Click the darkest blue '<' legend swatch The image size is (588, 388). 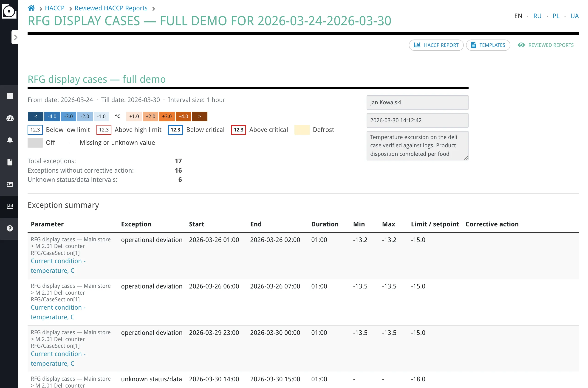coord(36,117)
